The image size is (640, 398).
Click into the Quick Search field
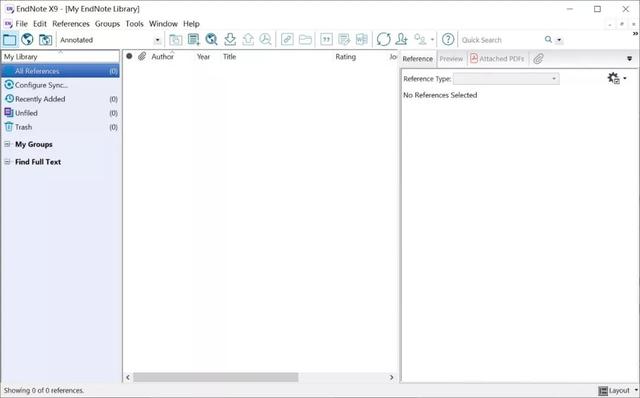501,40
